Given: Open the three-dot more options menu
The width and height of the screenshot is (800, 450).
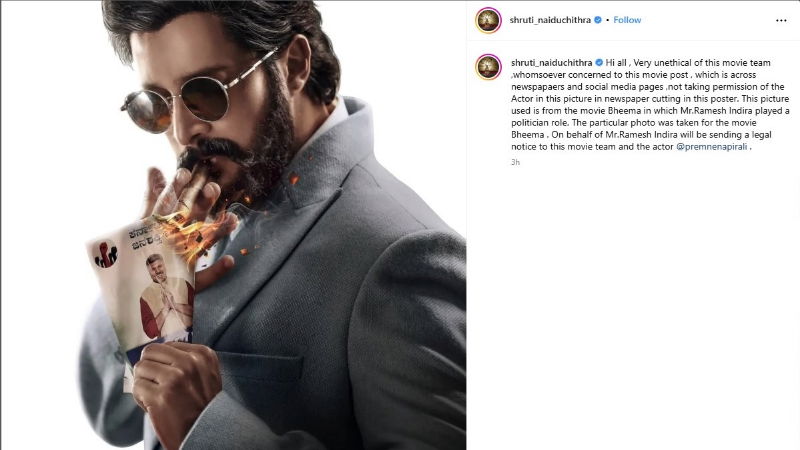Looking at the screenshot, I should point(781,20).
